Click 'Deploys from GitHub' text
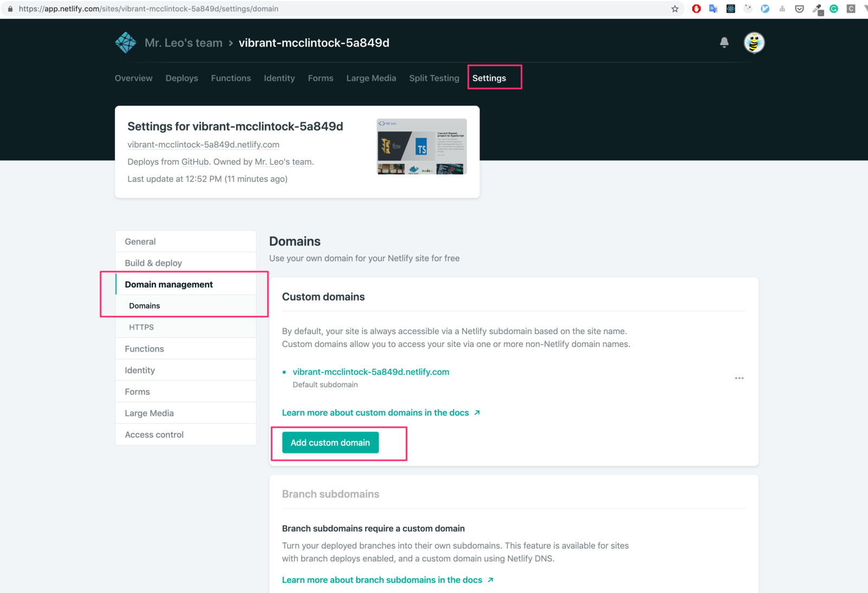 point(169,162)
